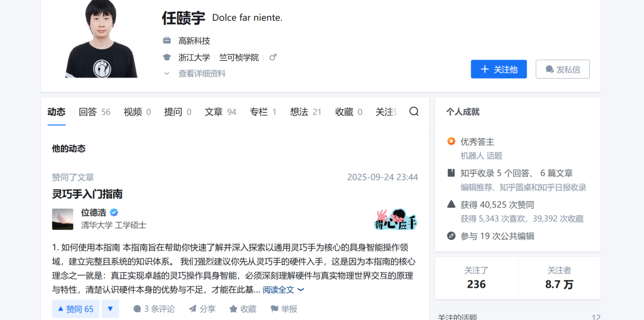Expand article with 阅读全文
644x320 pixels.
283,290
